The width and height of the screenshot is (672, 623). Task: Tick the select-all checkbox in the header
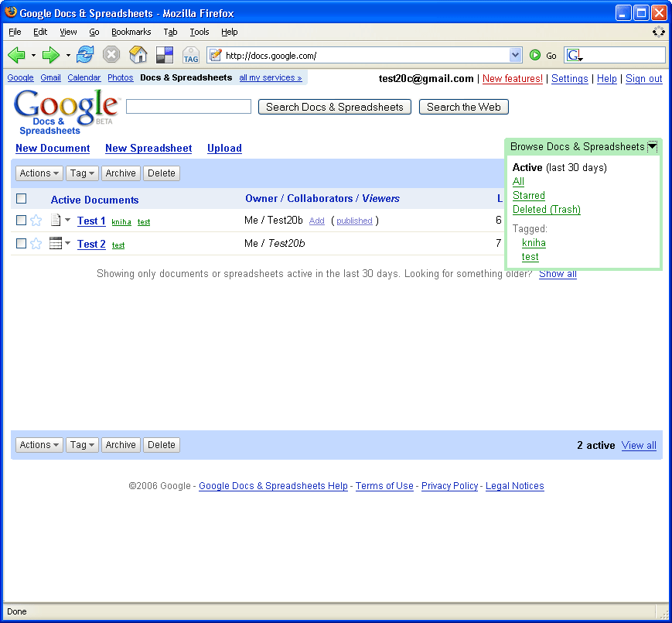point(21,199)
